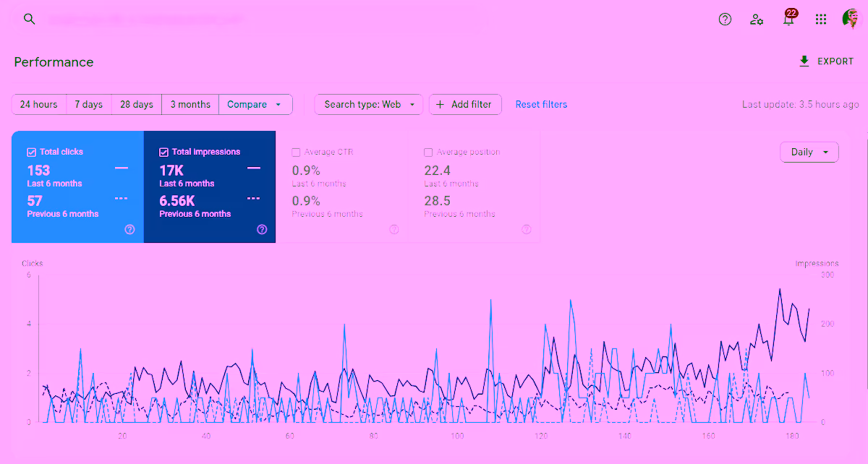The height and width of the screenshot is (464, 868).
Task: Click help icon on Total impressions card
Action: click(x=262, y=229)
